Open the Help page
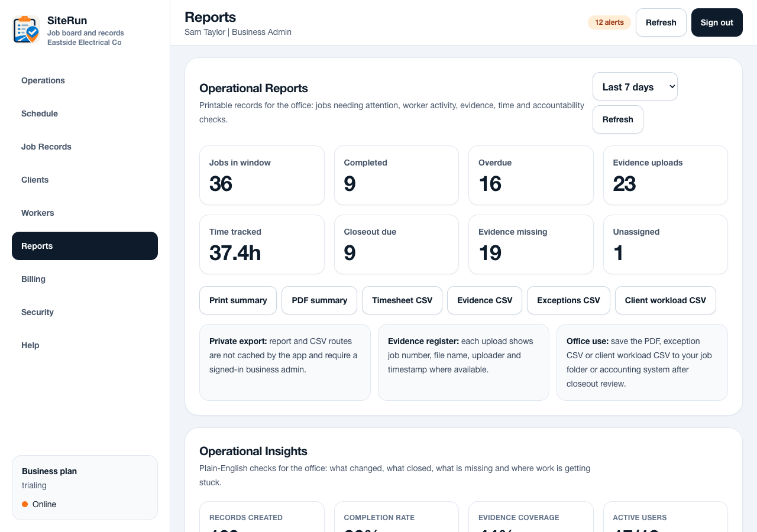757x532 pixels. tap(85, 345)
